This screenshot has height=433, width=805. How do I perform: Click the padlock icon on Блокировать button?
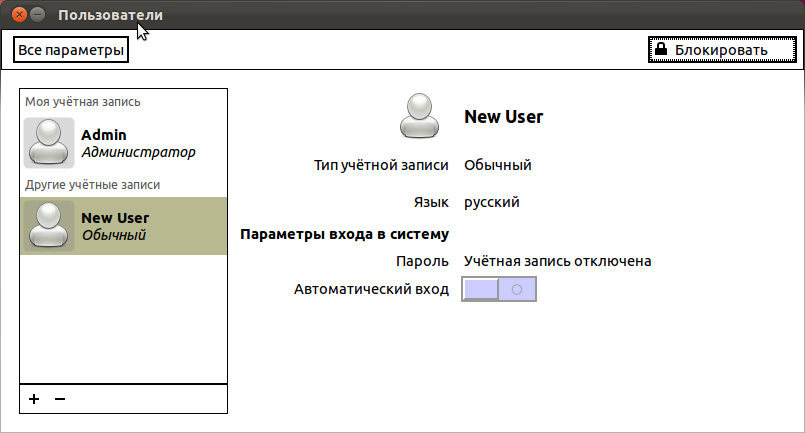pyautogui.click(x=661, y=49)
